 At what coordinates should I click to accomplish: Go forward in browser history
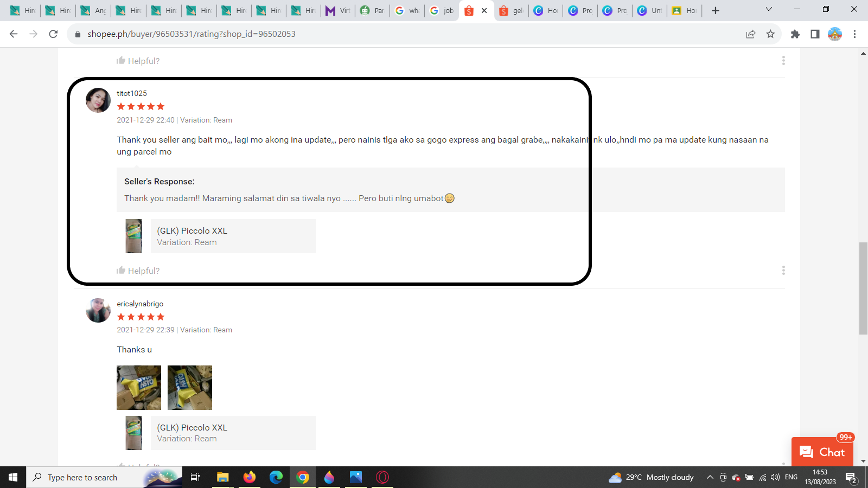pyautogui.click(x=33, y=34)
